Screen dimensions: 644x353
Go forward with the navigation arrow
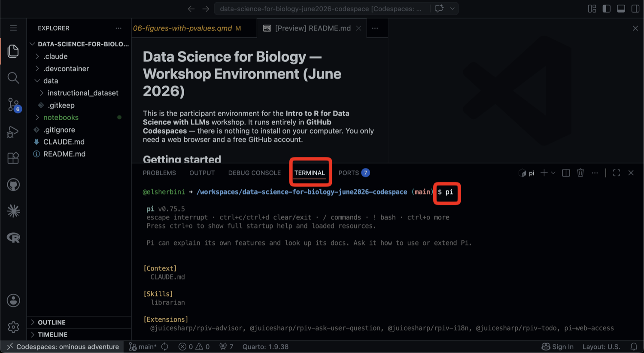coord(206,9)
